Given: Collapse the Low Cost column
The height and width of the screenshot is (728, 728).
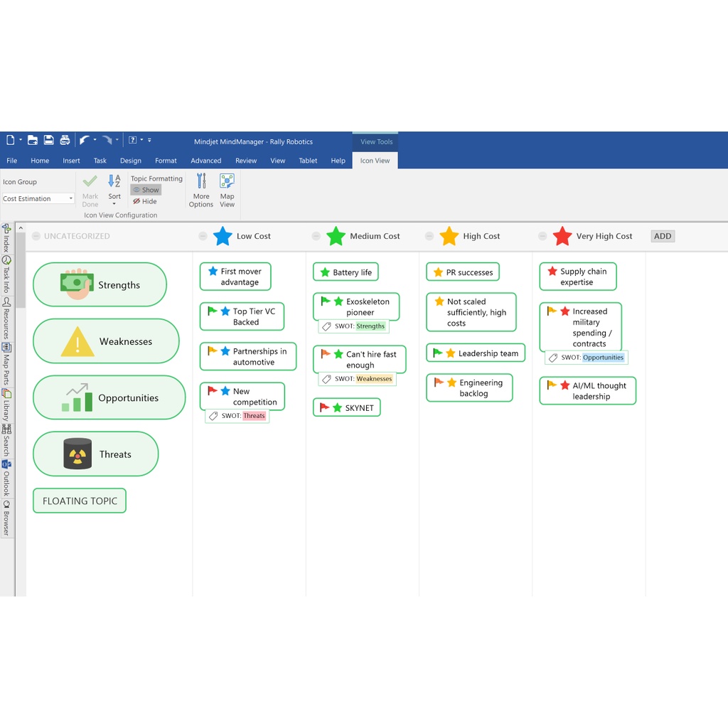Looking at the screenshot, I should 203,236.
